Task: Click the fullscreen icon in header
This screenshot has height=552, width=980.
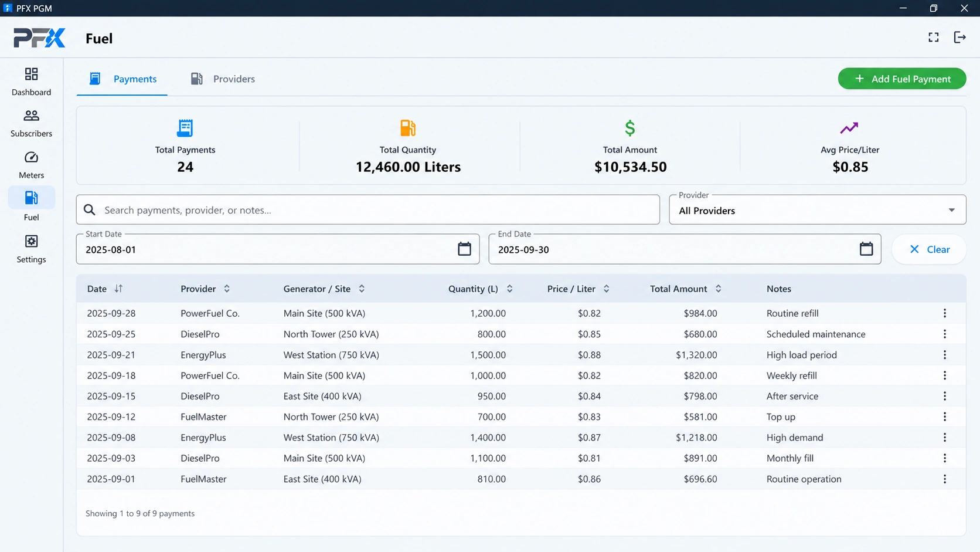Action: 934,38
